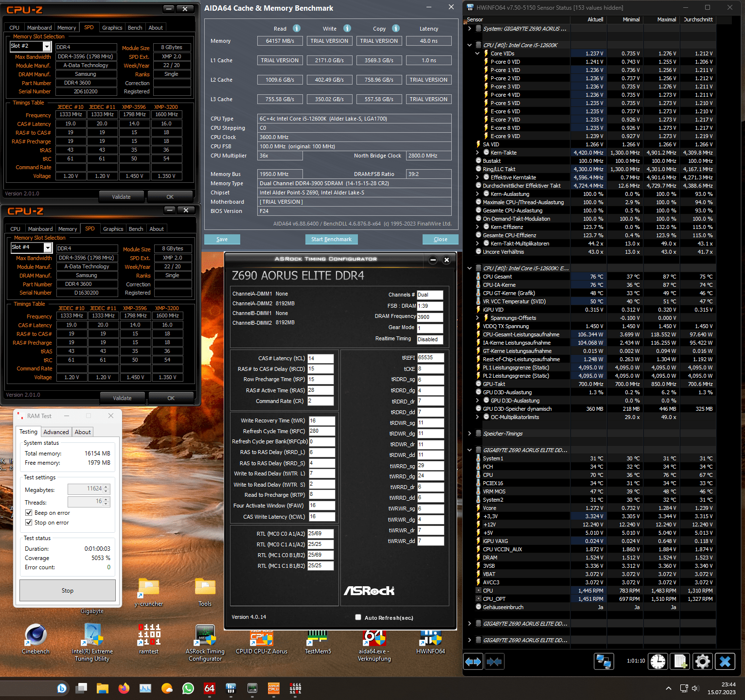Click Start Benchmark in AIDA64

pos(332,239)
